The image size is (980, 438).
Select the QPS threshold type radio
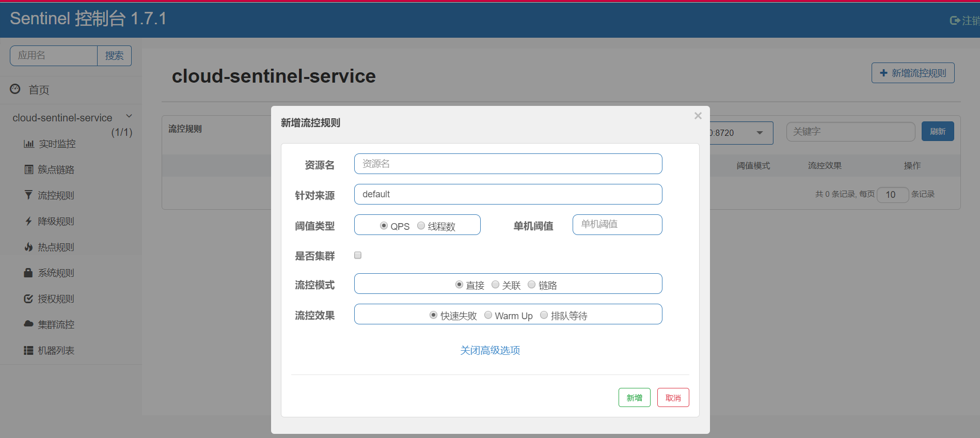point(384,226)
